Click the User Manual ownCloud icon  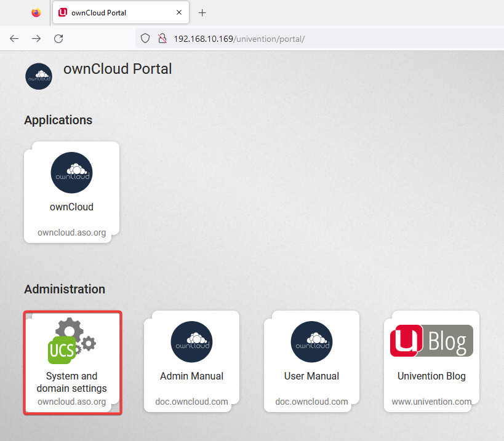tap(311, 341)
